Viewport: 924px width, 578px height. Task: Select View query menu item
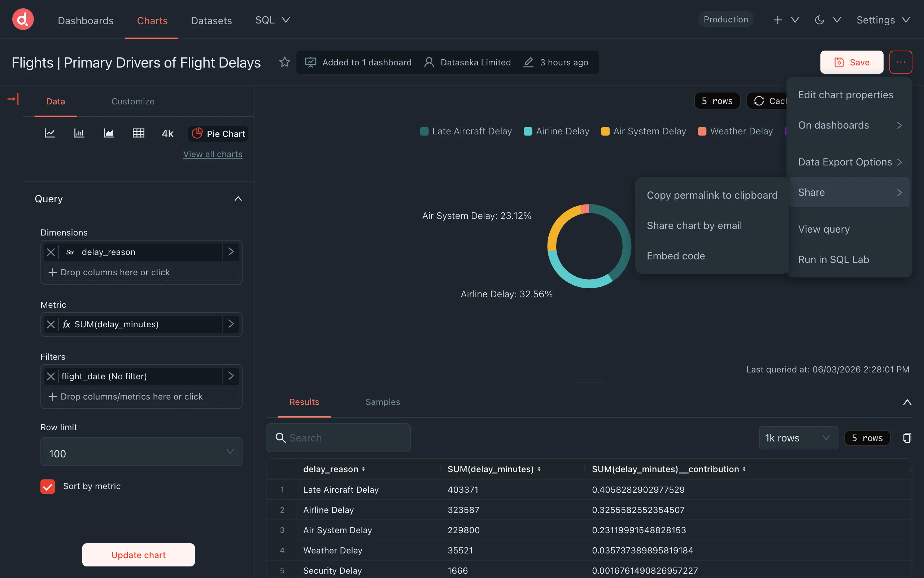pos(849,229)
